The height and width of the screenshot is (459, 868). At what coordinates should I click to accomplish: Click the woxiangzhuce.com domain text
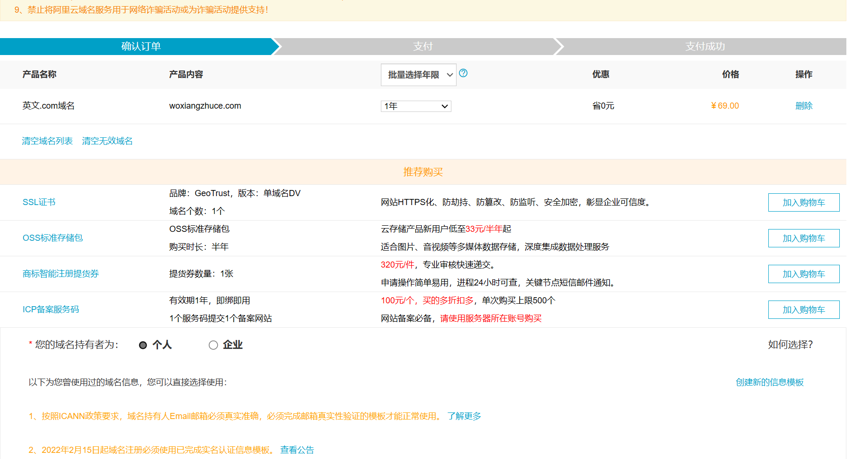[x=205, y=106]
